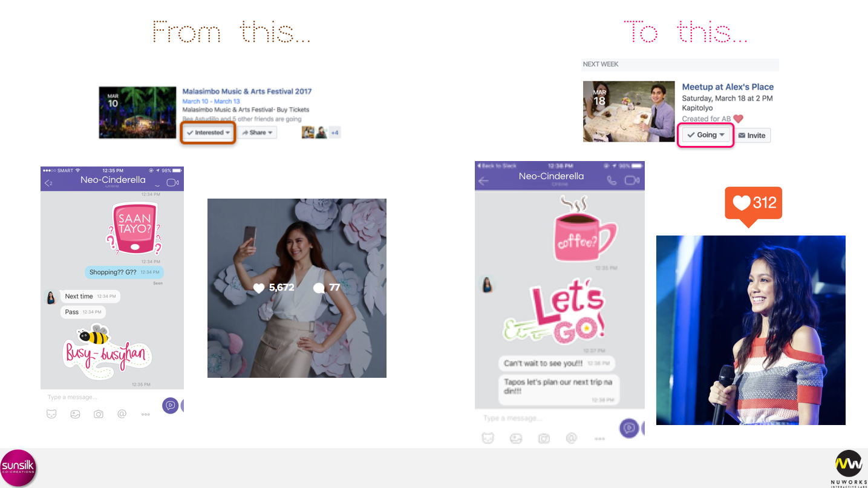Tap video call icon in the Let's Go chat
Image resolution: width=868 pixels, height=488 pixels.
point(632,180)
